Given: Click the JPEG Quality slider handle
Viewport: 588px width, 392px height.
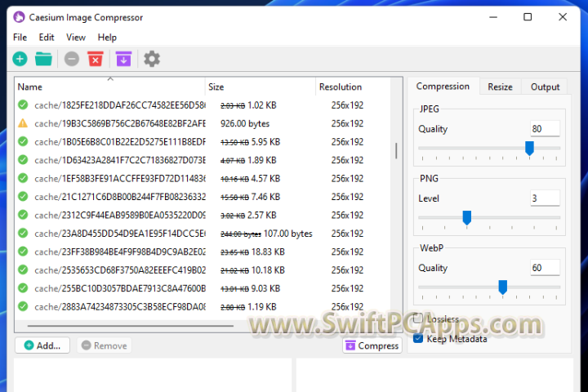Looking at the screenshot, I should pyautogui.click(x=529, y=148).
